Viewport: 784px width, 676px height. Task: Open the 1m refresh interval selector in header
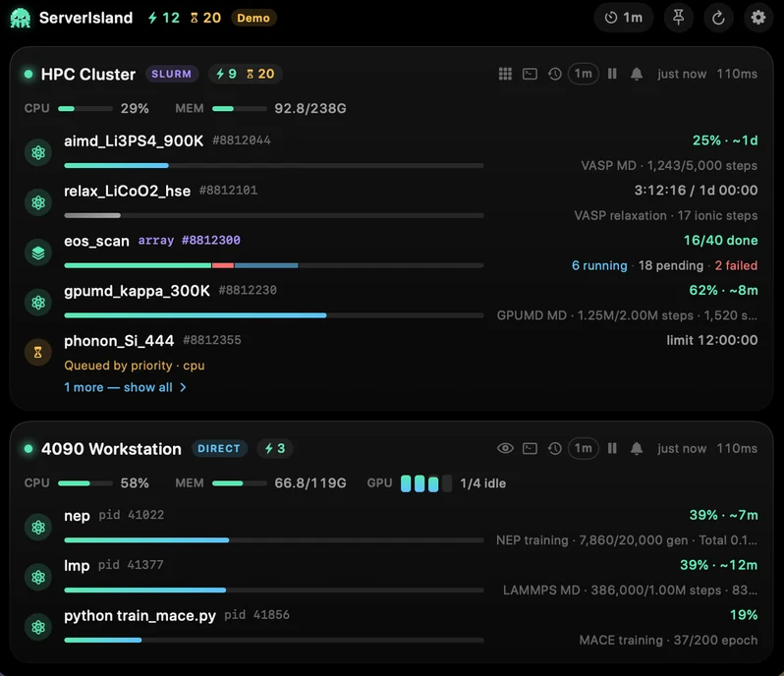624,18
